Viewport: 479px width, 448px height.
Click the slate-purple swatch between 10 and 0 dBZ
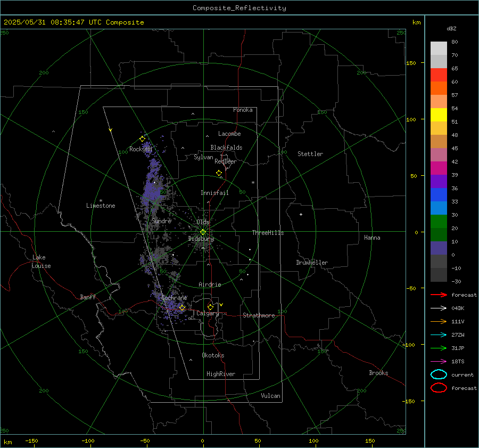pyautogui.click(x=439, y=248)
